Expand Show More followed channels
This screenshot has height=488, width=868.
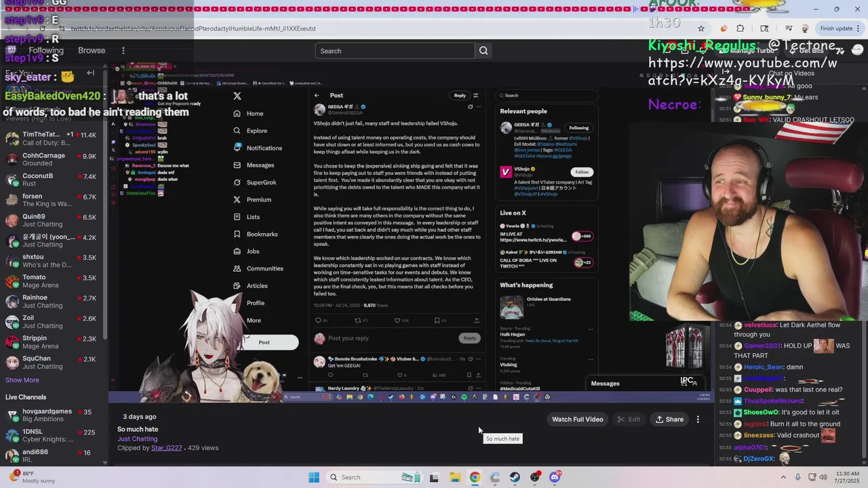coord(22,380)
